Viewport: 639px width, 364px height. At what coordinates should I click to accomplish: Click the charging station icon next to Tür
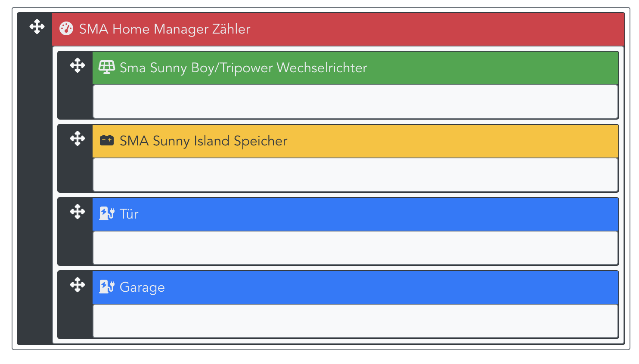(107, 213)
